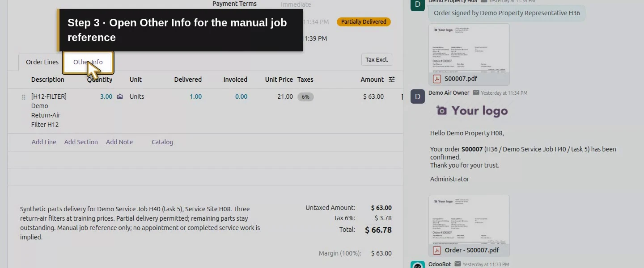Click the Yesterday at 11:34 PM timestamp by Demo Air Owner

point(504,93)
